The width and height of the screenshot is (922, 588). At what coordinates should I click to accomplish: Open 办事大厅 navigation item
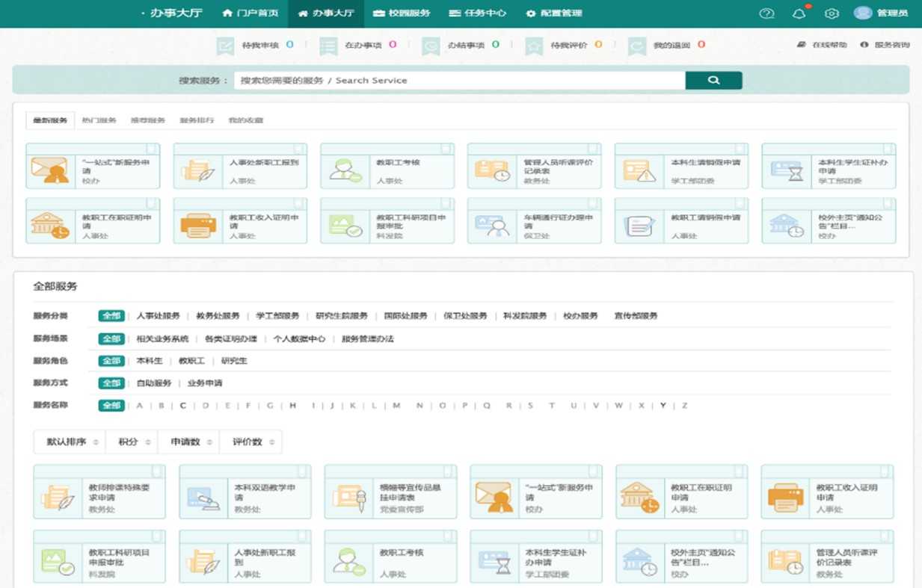[x=326, y=13]
